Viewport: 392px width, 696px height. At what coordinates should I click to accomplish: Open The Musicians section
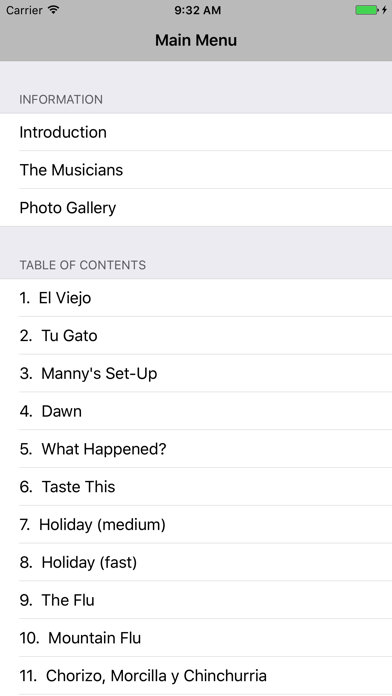(x=196, y=170)
